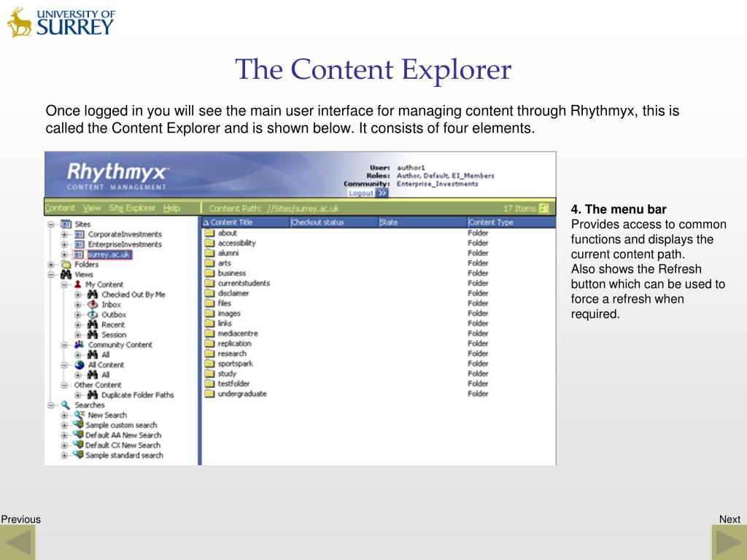Screen dimensions: 747x560
Task: Select the Other Content tree item
Action: 98,385
